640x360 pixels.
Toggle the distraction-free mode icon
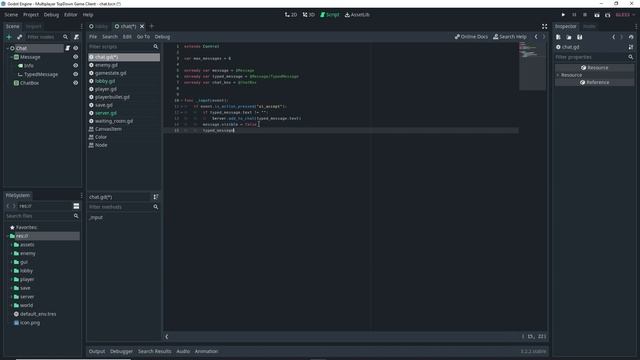pyautogui.click(x=544, y=26)
